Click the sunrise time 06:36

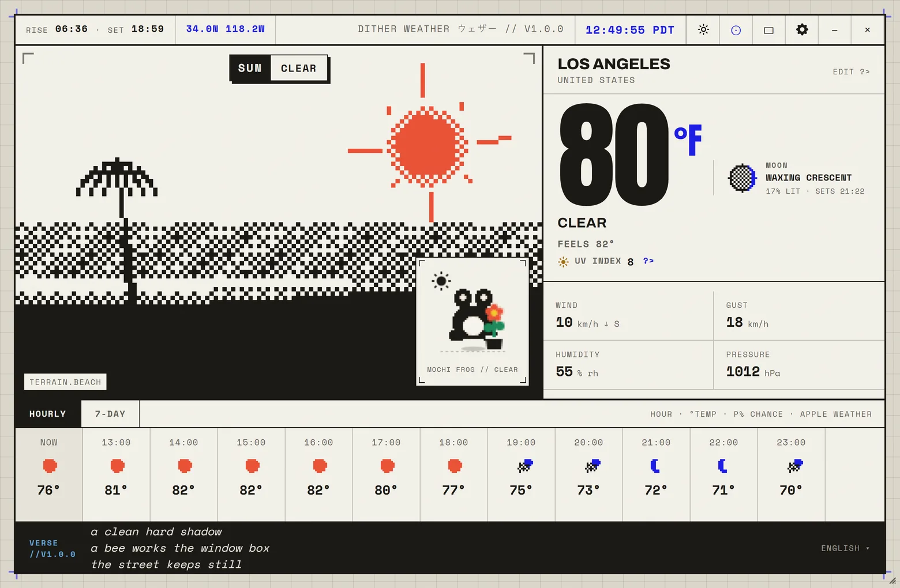tap(72, 29)
